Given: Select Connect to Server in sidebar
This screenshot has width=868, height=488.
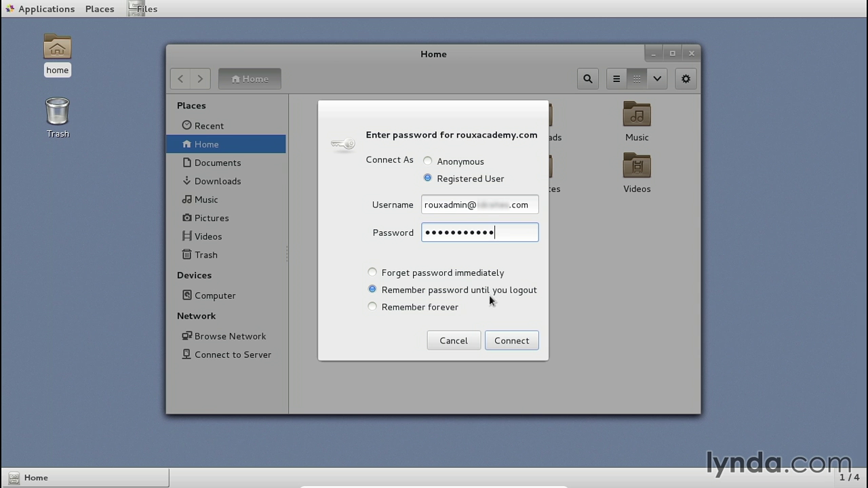Looking at the screenshot, I should coord(233,354).
